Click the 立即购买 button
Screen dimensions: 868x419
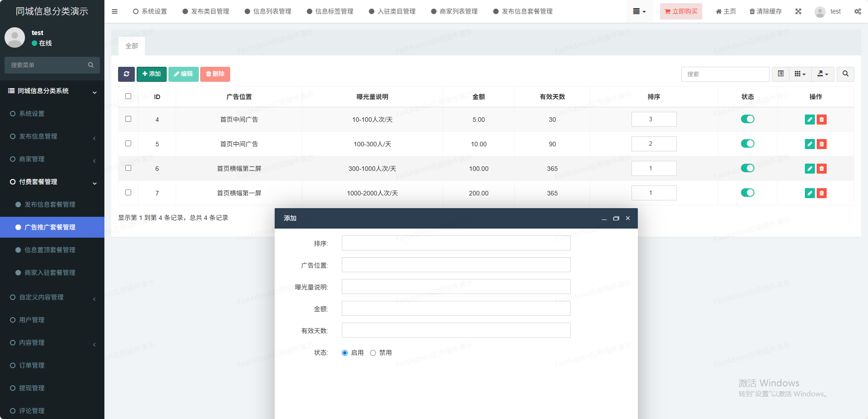(681, 11)
